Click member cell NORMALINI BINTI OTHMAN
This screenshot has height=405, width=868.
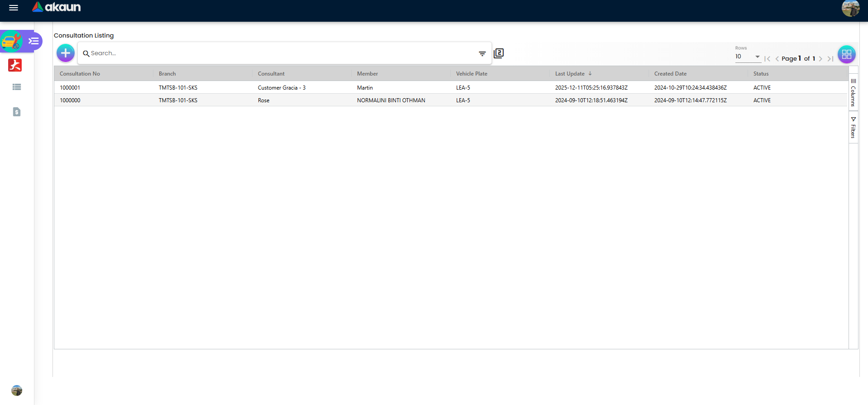click(391, 100)
